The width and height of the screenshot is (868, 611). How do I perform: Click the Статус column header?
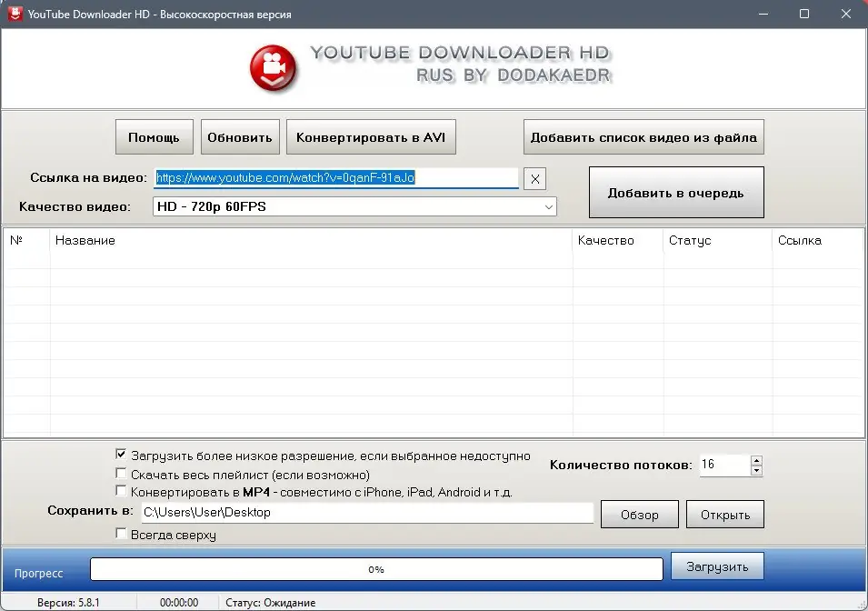click(x=717, y=240)
